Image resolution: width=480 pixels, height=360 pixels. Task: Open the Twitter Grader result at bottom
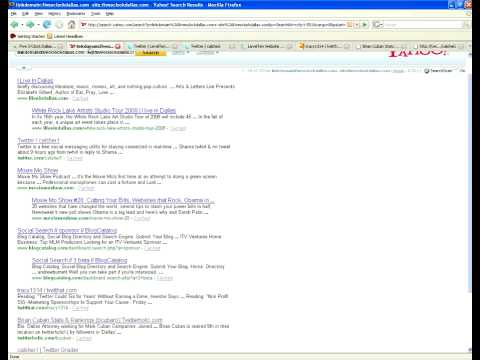coord(47,350)
